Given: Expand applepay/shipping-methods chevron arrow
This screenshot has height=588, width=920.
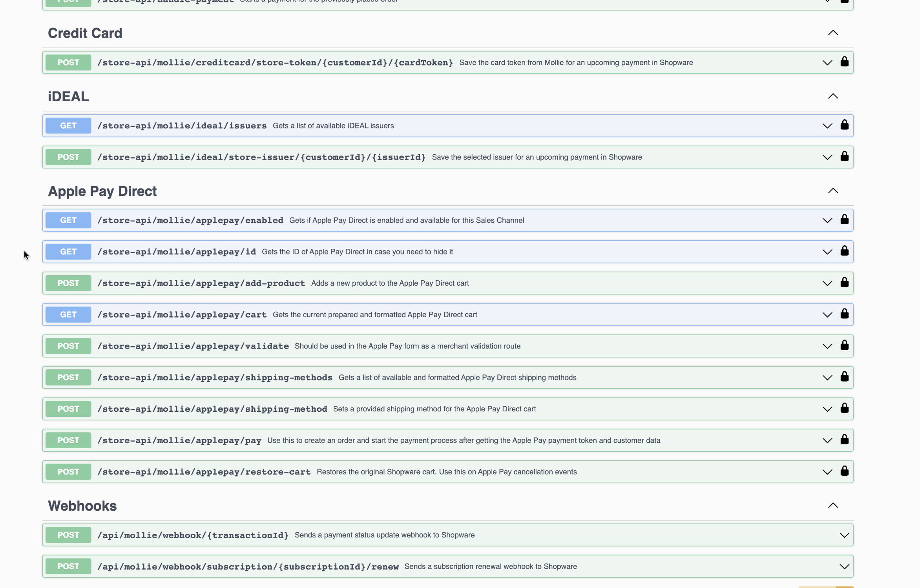Looking at the screenshot, I should [827, 378].
